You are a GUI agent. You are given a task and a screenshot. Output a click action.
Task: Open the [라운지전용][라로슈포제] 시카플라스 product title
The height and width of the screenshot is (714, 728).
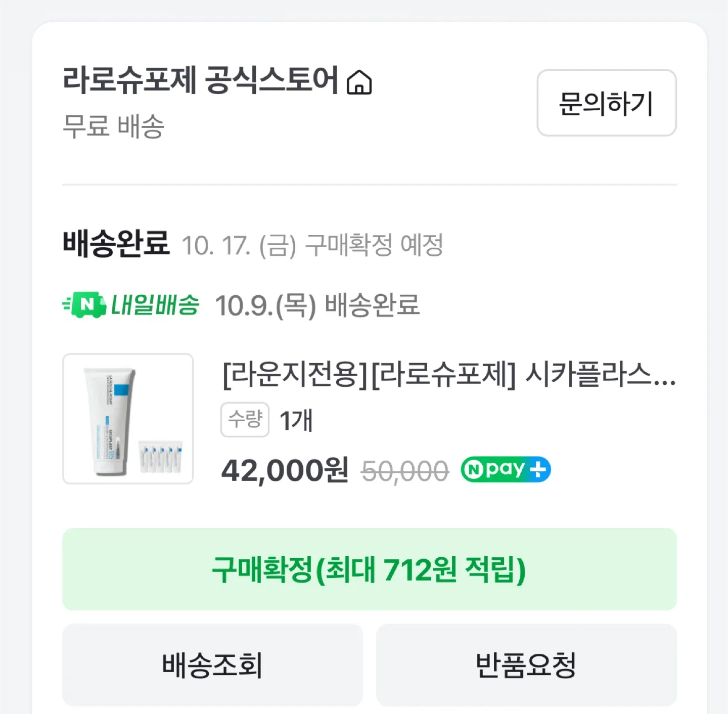(449, 375)
